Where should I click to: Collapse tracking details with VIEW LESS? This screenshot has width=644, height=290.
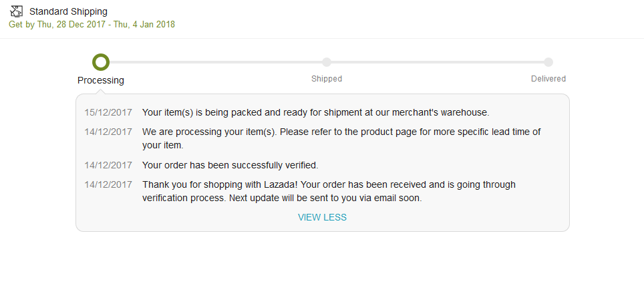[322, 217]
